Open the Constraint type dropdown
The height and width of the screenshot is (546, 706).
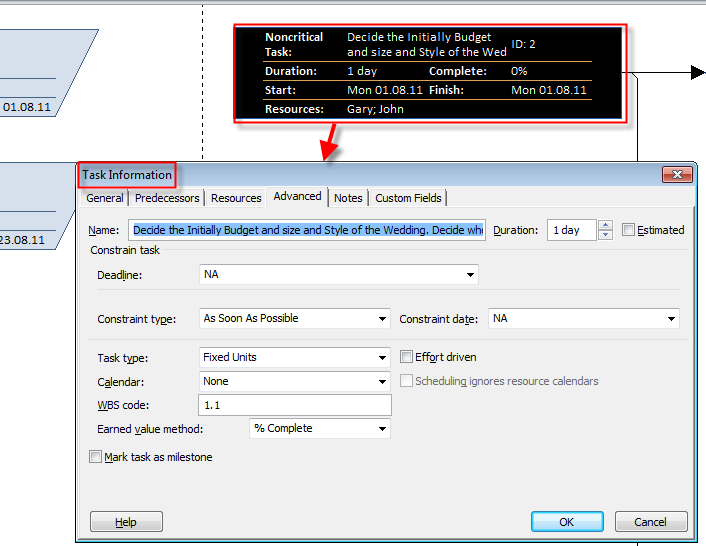pos(382,319)
